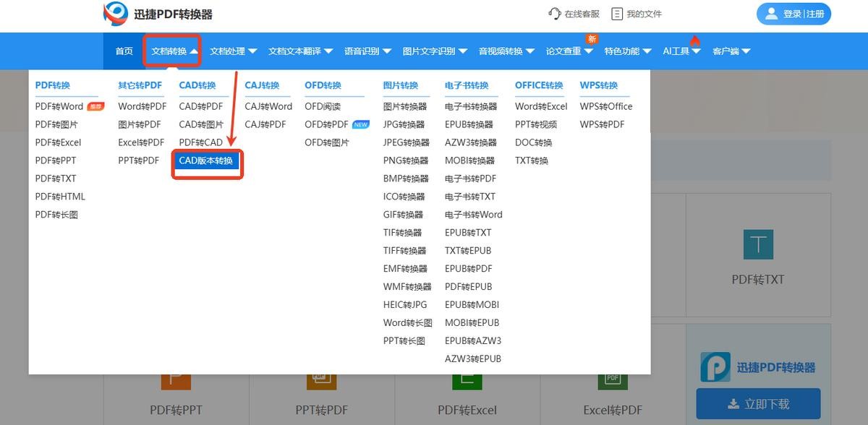Click the PPT转PDF tile icon
This screenshot has width=868, height=425.
[x=321, y=382]
